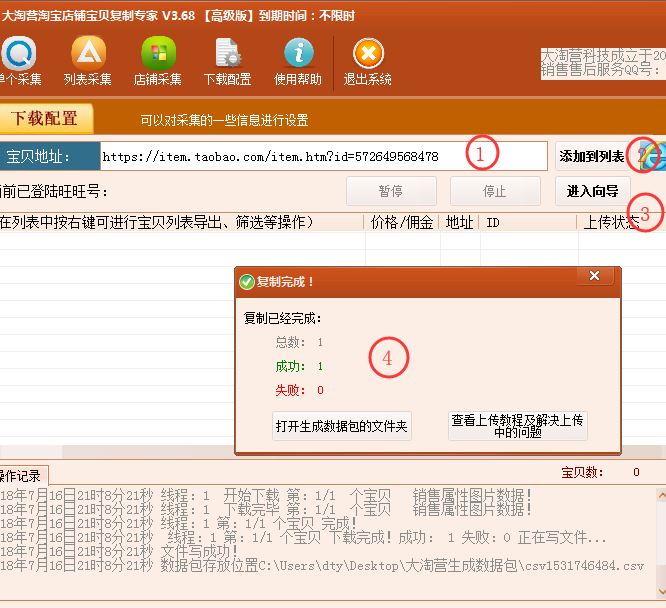Open the 列表采集 list collection tool
The height and width of the screenshot is (608, 666).
tap(88, 61)
